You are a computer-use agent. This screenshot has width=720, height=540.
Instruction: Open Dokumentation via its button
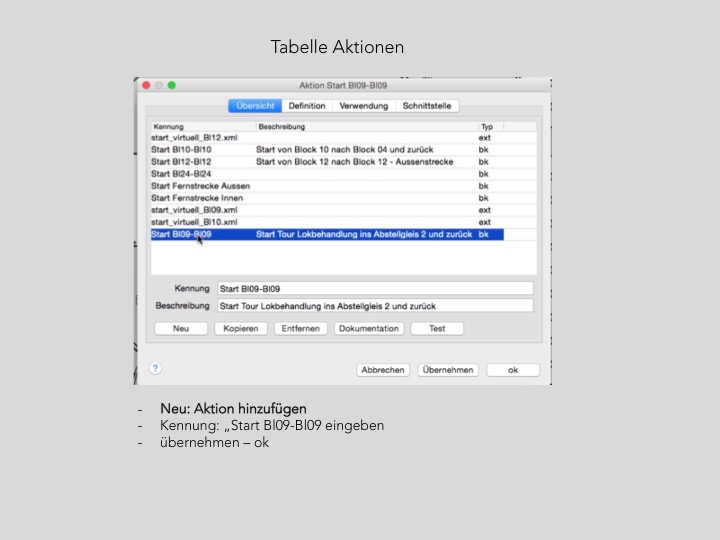369,328
